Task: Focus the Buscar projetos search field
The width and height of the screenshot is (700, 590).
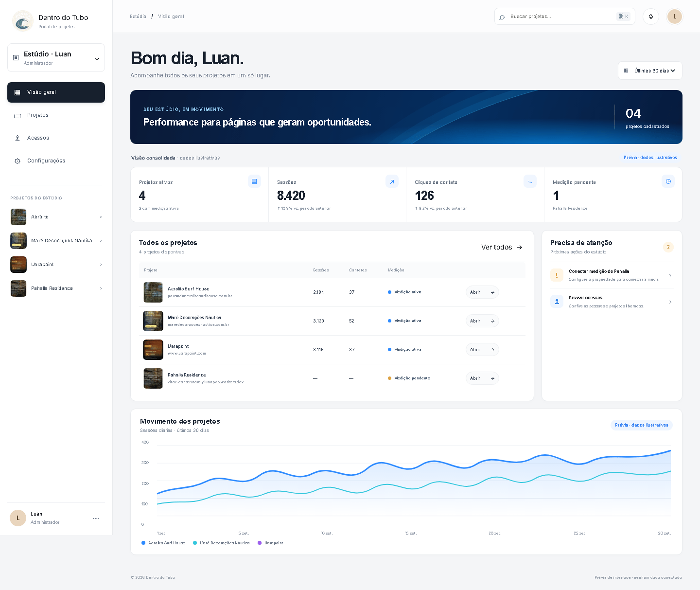Action: (565, 17)
